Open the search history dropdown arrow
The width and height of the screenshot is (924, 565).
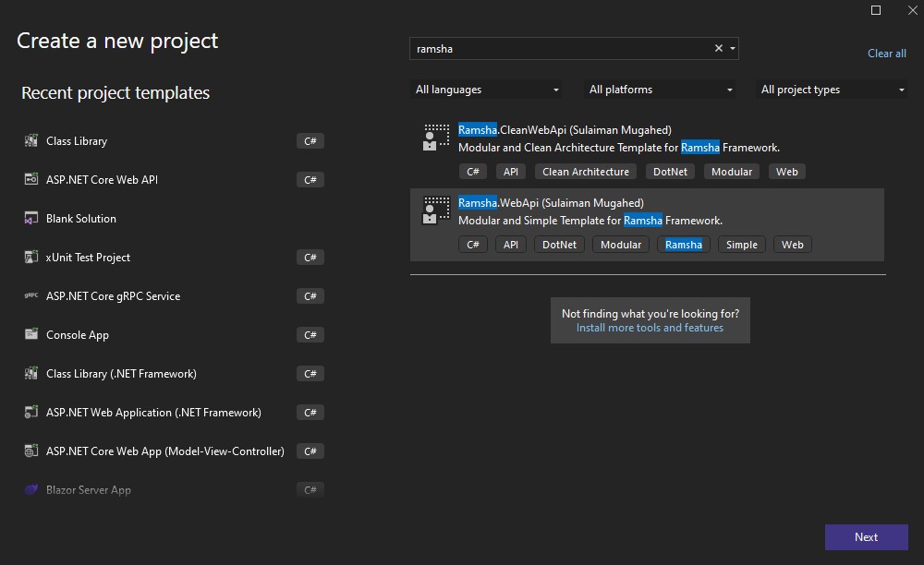click(731, 47)
